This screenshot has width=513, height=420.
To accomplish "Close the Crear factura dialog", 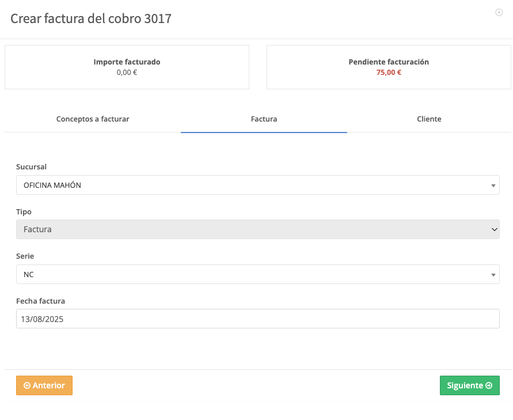I will pyautogui.click(x=499, y=13).
